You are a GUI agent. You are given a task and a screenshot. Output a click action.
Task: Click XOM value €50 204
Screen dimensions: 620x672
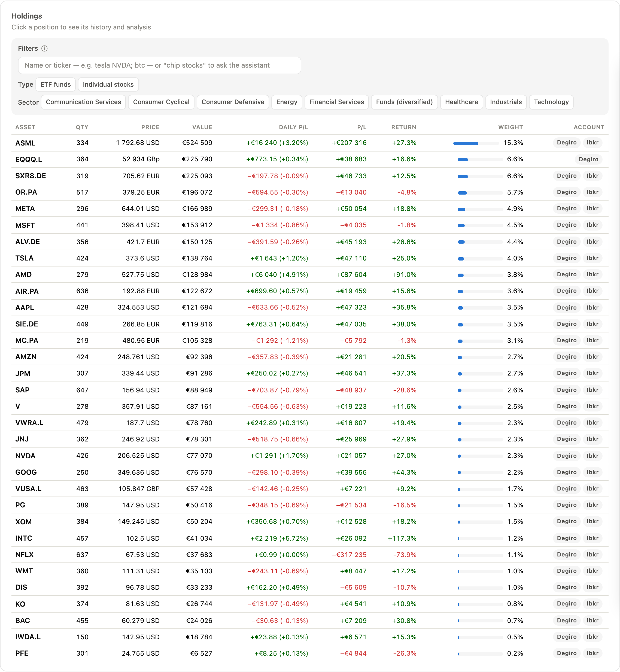[x=199, y=522]
